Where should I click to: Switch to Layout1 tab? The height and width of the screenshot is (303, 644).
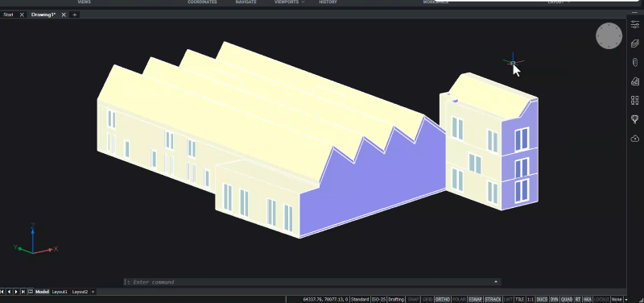coord(60,292)
